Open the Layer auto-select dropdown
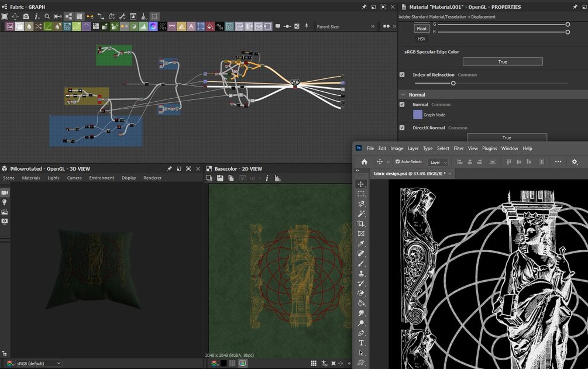The width and height of the screenshot is (588, 369). coord(438,162)
